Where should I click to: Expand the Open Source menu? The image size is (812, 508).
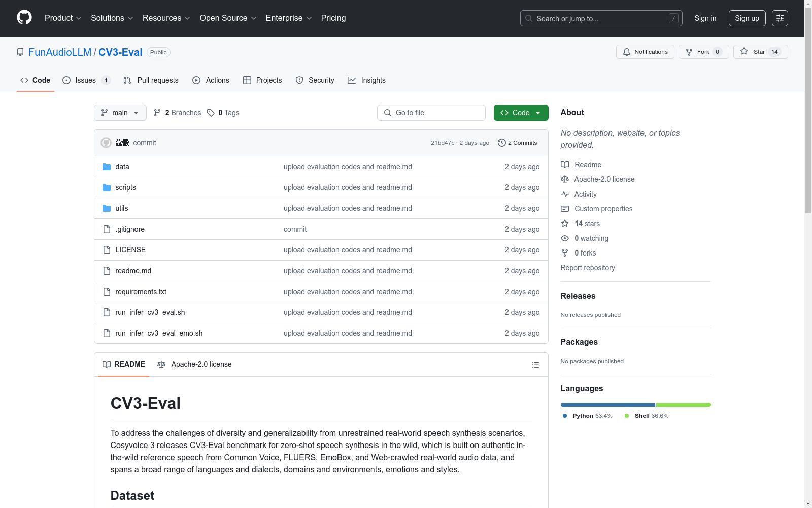coord(228,18)
